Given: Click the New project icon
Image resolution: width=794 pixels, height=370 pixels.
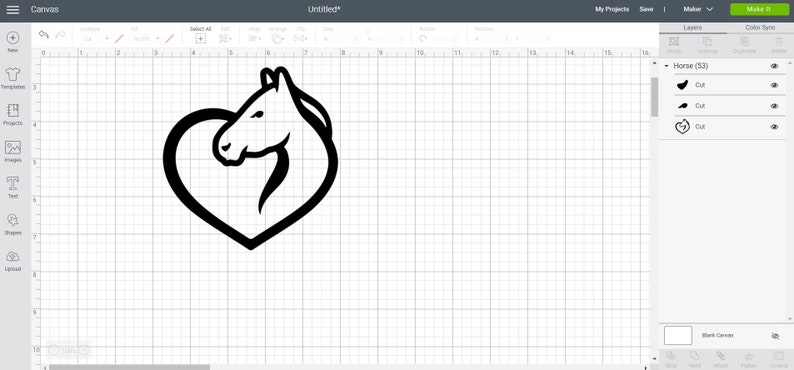Looking at the screenshot, I should (13, 38).
